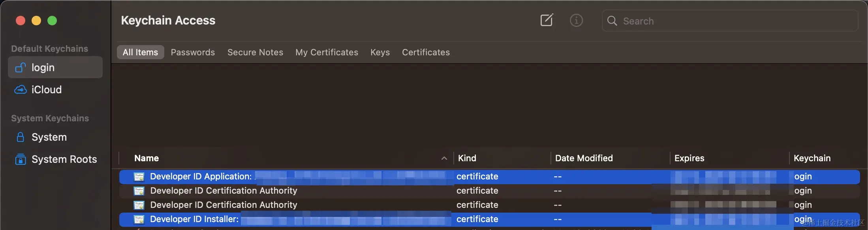The image size is (868, 230).
Task: Show the My Certificates tab
Action: tap(327, 52)
